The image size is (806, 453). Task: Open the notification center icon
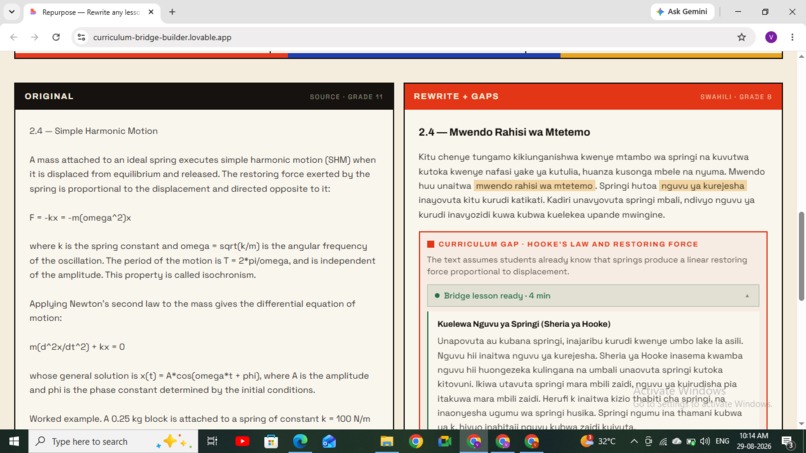click(x=788, y=441)
